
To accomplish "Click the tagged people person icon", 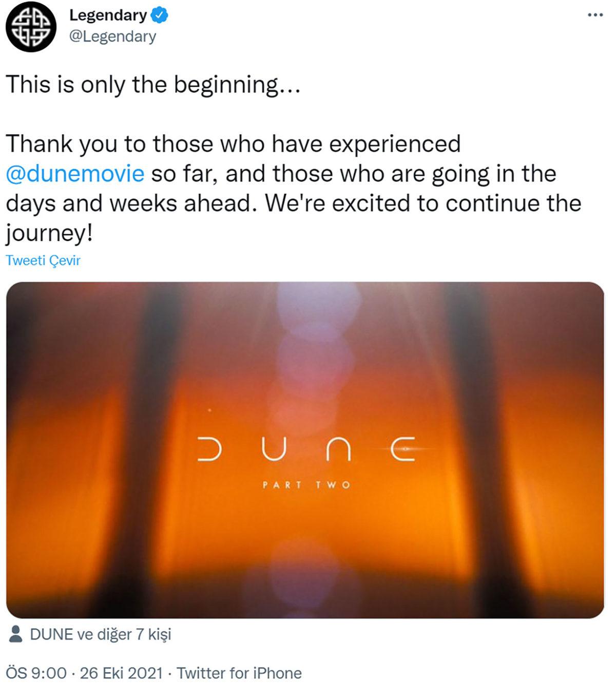I will pyautogui.click(x=16, y=634).
